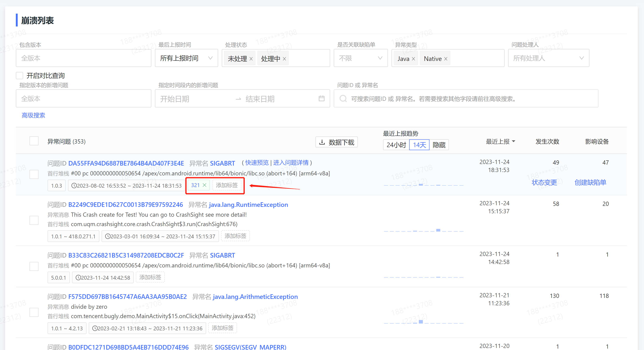
Task: Open issue ID DA55FFA94D6887BE7864B4AD407F3E4E
Action: pyautogui.click(x=126, y=163)
